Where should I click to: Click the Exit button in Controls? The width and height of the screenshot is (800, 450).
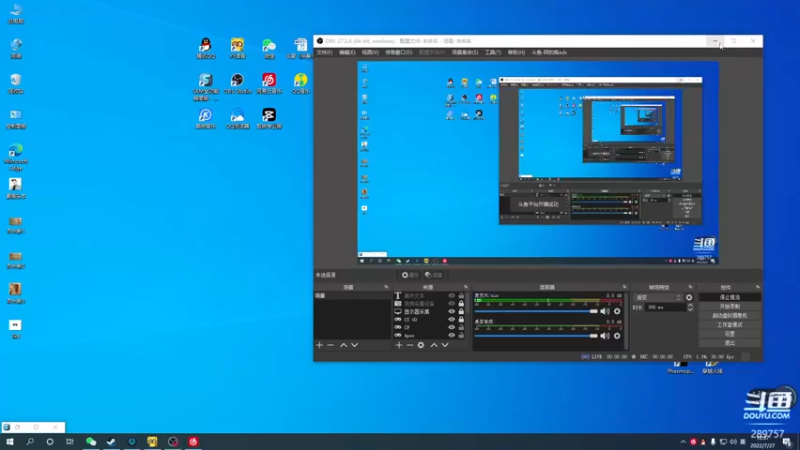[730, 343]
